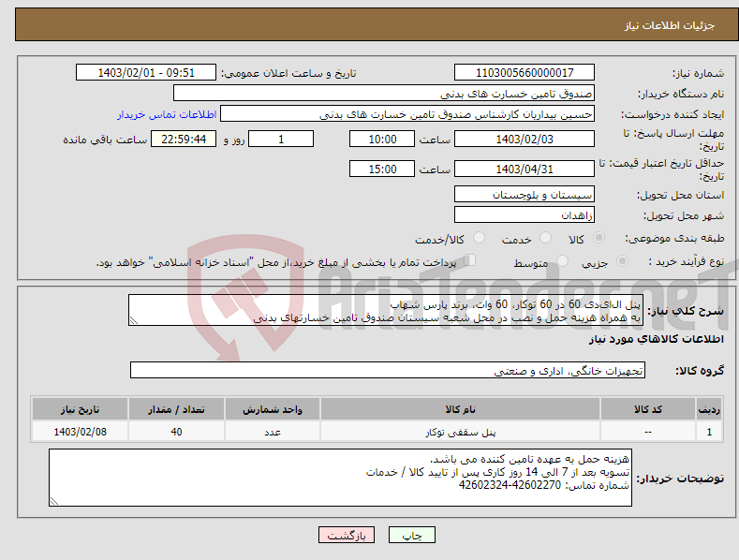Click the طبقه بندی موضوعی label
739x560 pixels.
[x=674, y=239]
